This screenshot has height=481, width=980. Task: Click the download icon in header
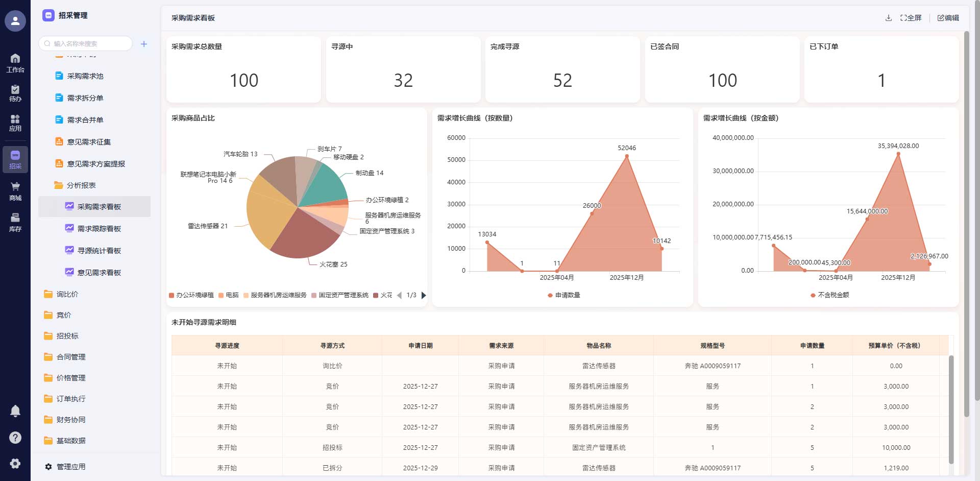[889, 18]
